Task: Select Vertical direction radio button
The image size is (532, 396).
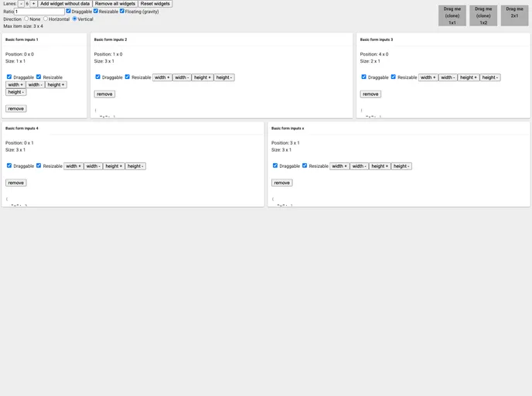Action: click(x=75, y=19)
